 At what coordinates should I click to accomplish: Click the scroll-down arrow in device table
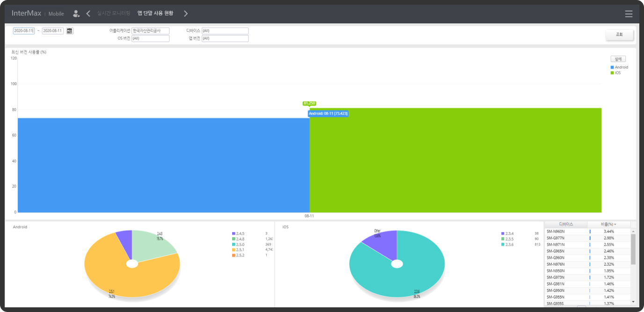tap(633, 302)
